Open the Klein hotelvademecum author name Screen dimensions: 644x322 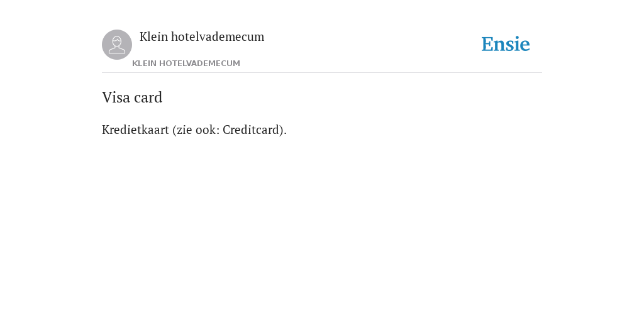click(x=202, y=37)
